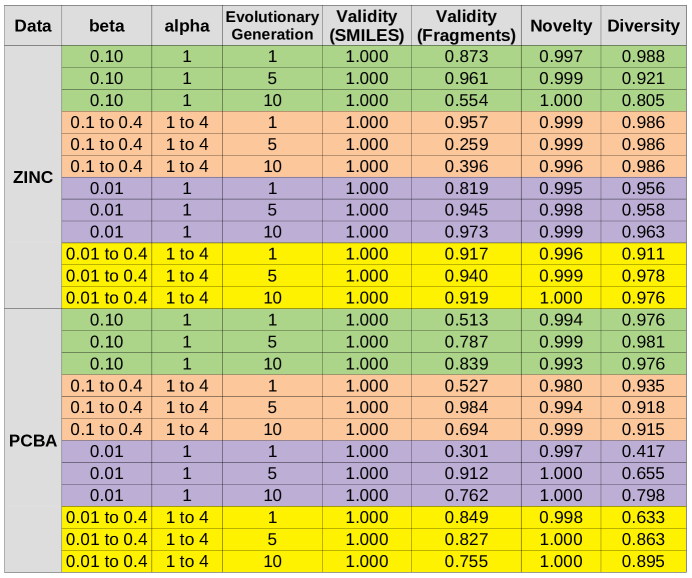Viewport: 692px width, 578px height.
Task: Select Diversity value 0.655
Action: click(x=643, y=473)
